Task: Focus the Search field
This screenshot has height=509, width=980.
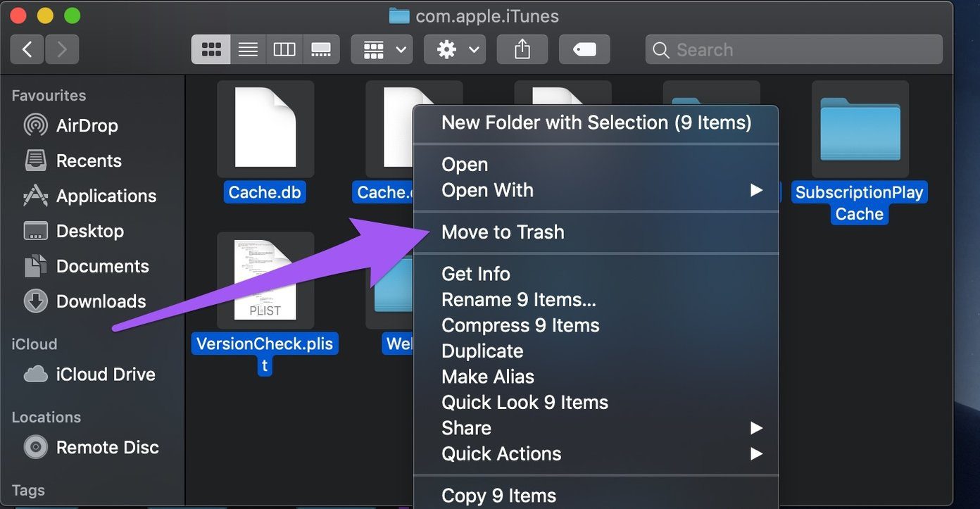Action: tap(793, 49)
